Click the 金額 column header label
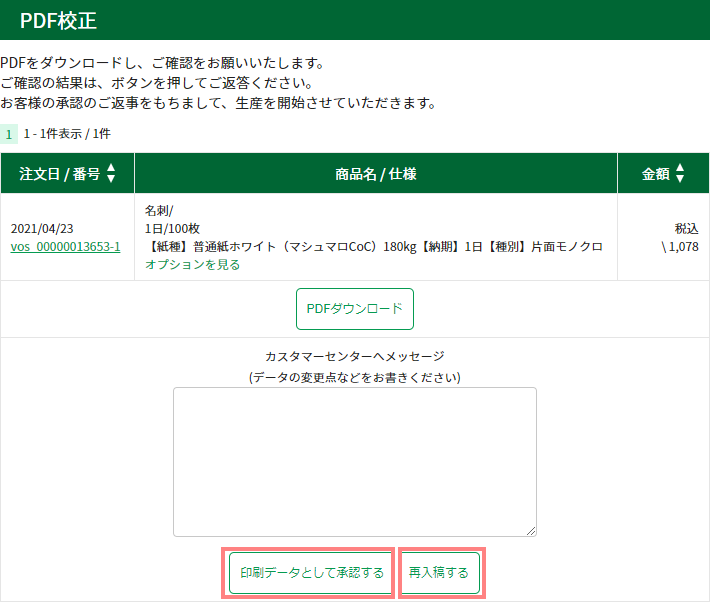Screen dimensions: 710x613 (655, 174)
